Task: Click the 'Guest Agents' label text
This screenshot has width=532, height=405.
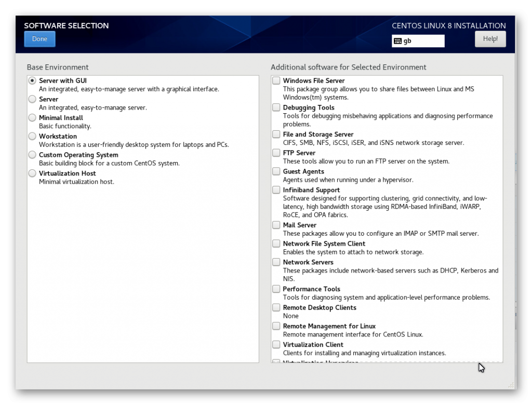Action: click(303, 172)
